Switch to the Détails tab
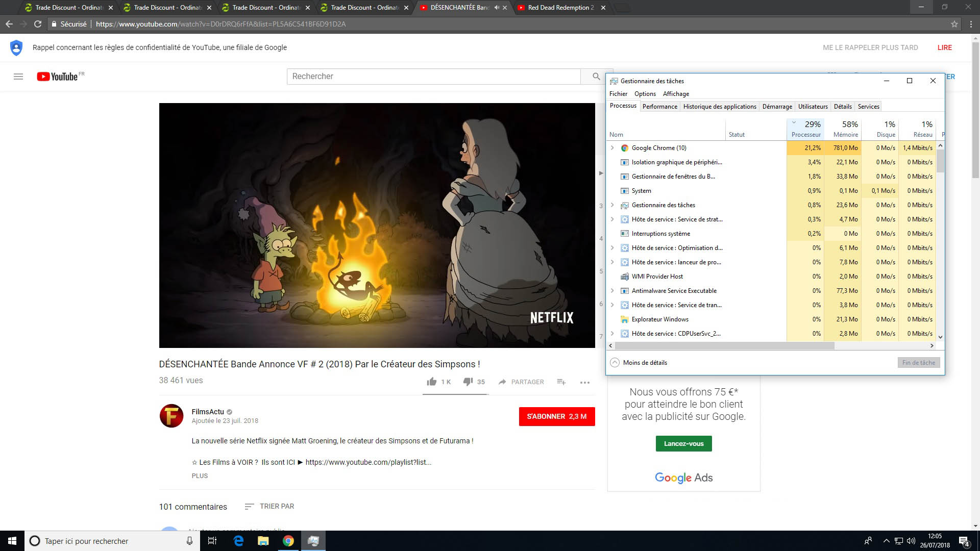The width and height of the screenshot is (980, 551). tap(843, 107)
